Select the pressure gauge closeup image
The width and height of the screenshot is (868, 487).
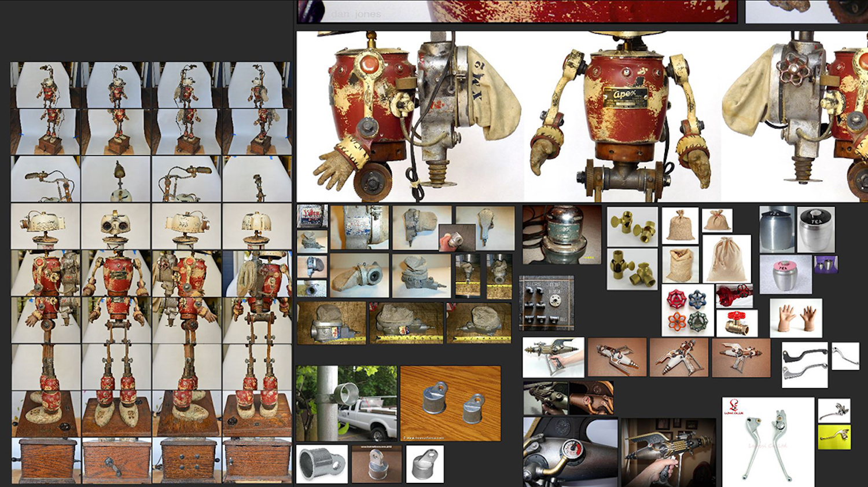[569, 452]
